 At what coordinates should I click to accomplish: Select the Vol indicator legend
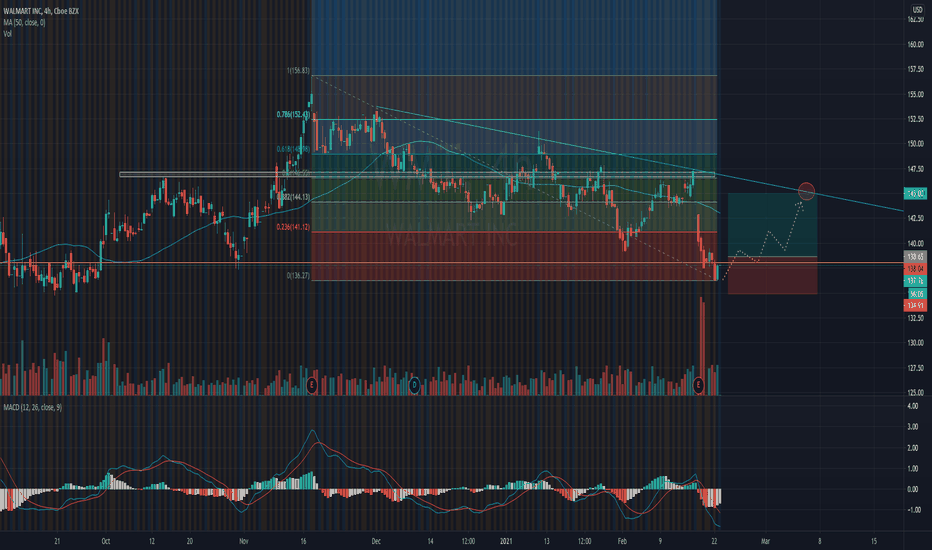coord(7,34)
